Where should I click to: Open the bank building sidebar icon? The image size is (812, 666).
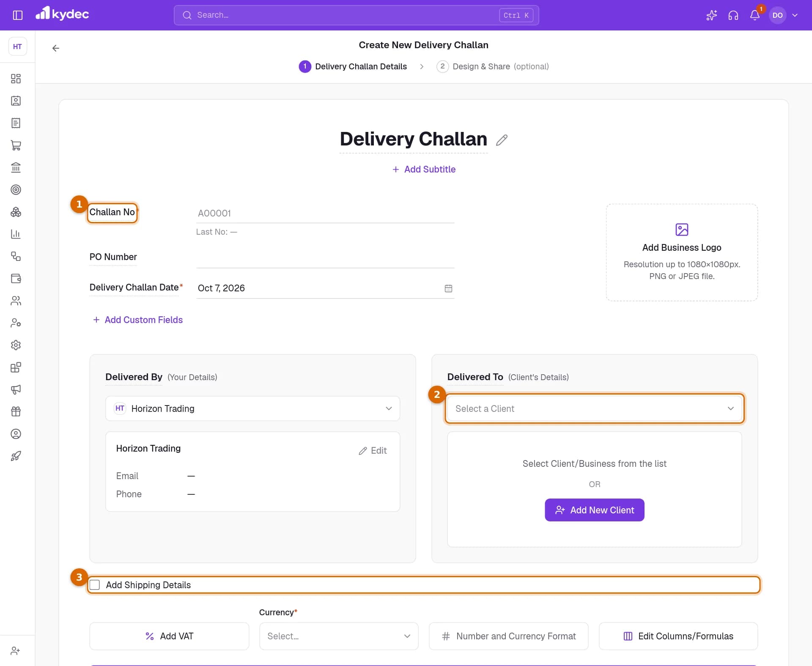[x=16, y=167]
